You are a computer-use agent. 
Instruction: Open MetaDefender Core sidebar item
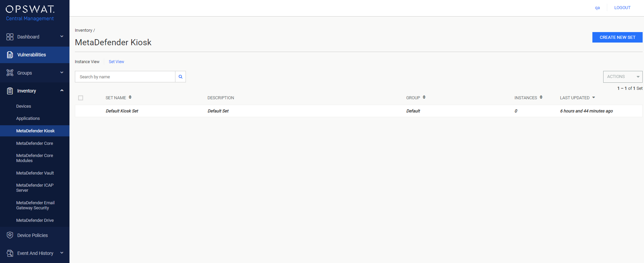[35, 143]
